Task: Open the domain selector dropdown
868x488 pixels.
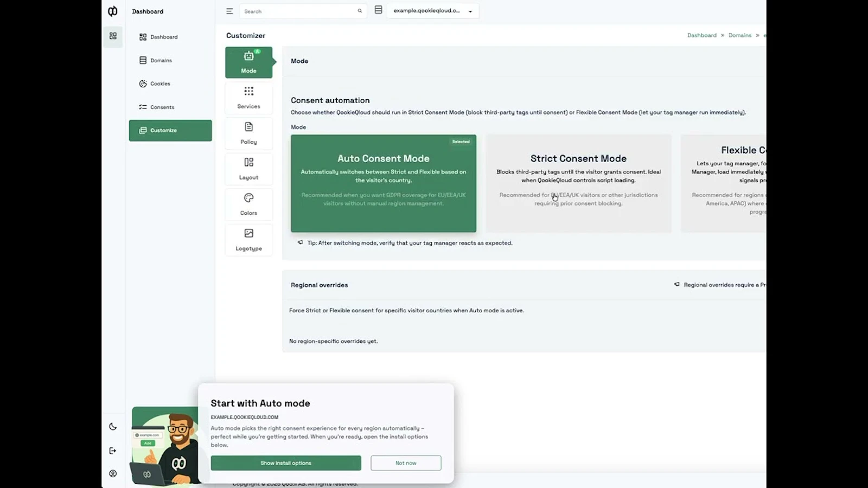Action: 433,11
